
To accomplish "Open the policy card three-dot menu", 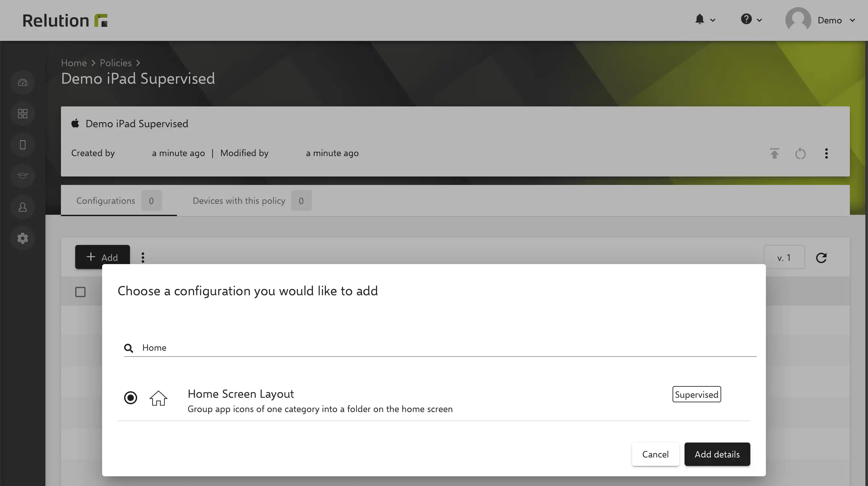I will (826, 153).
